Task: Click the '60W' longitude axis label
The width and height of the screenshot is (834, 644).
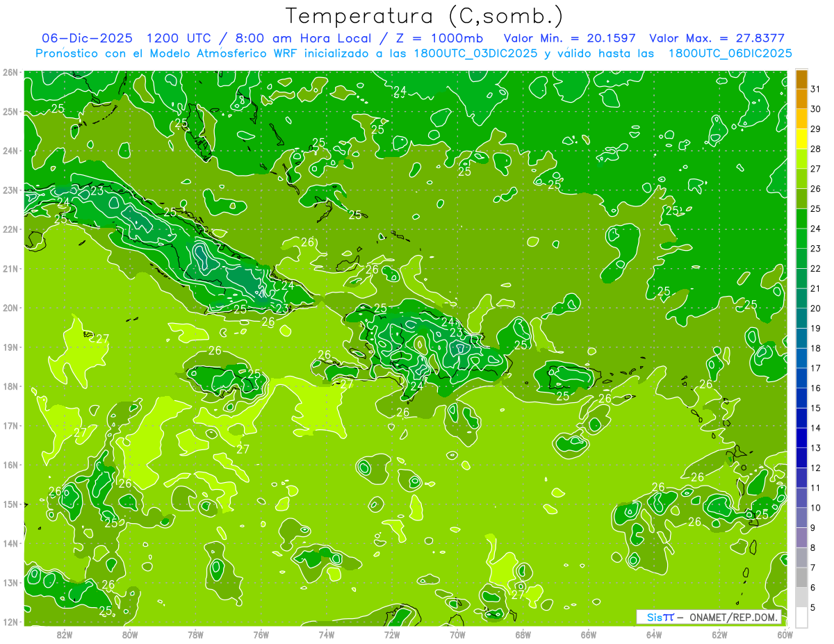Action: [785, 634]
